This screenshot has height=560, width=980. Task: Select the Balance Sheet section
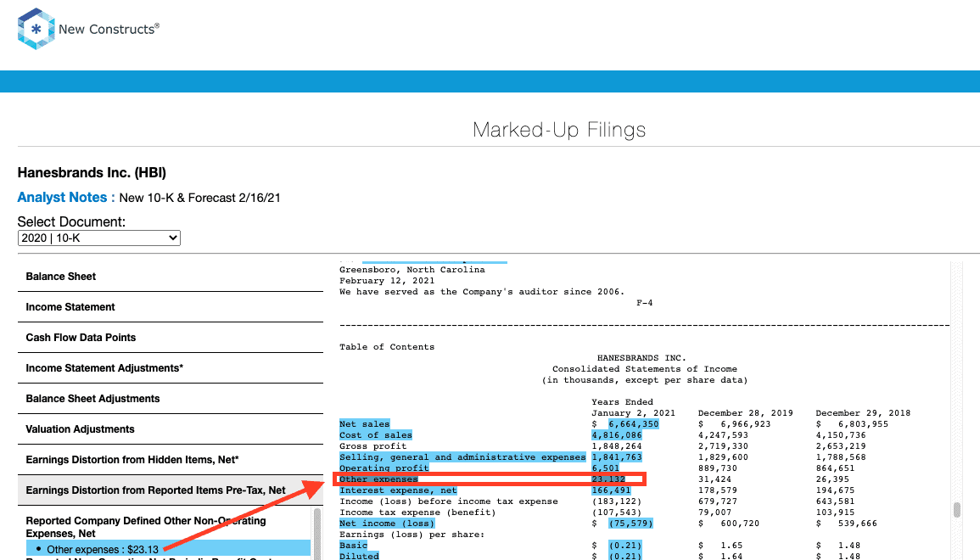coord(170,277)
